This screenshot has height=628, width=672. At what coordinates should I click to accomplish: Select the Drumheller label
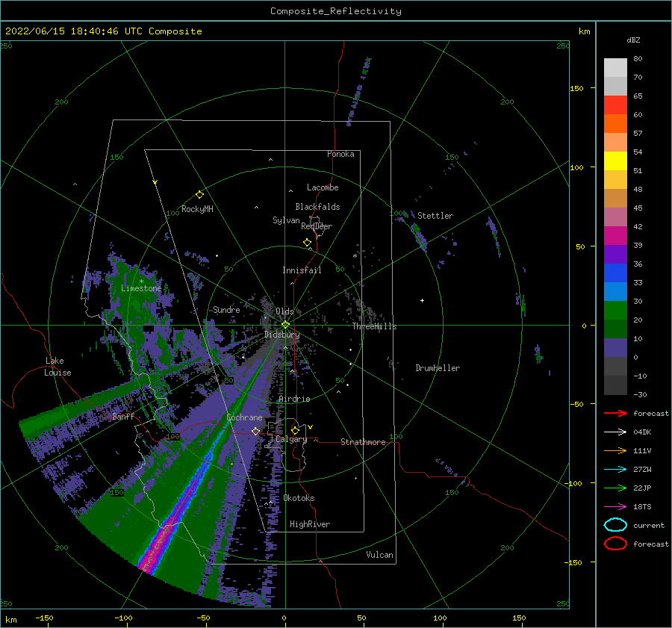(x=438, y=368)
